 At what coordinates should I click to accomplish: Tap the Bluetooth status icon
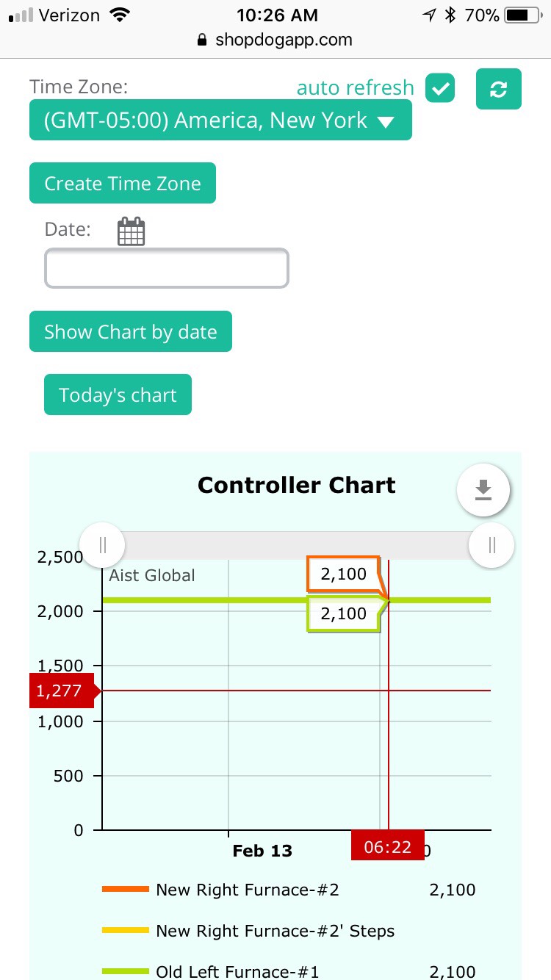[451, 15]
